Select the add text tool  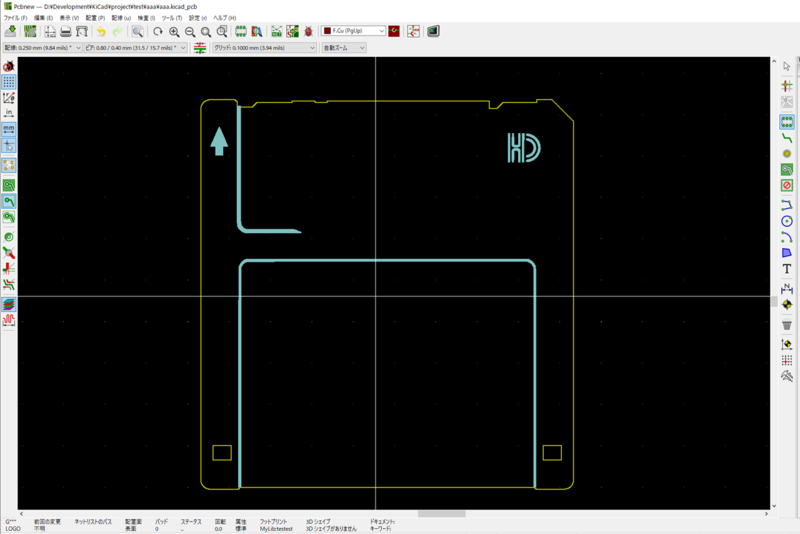pyautogui.click(x=787, y=269)
